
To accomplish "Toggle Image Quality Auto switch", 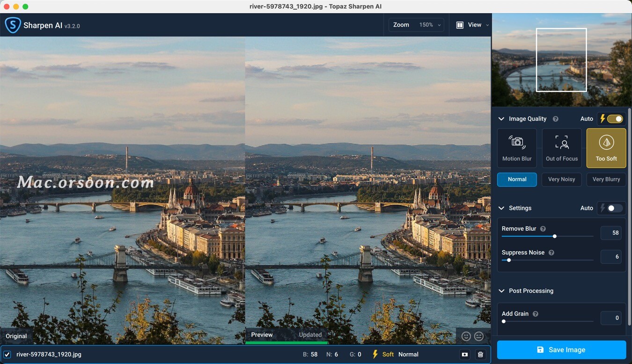I will [615, 119].
